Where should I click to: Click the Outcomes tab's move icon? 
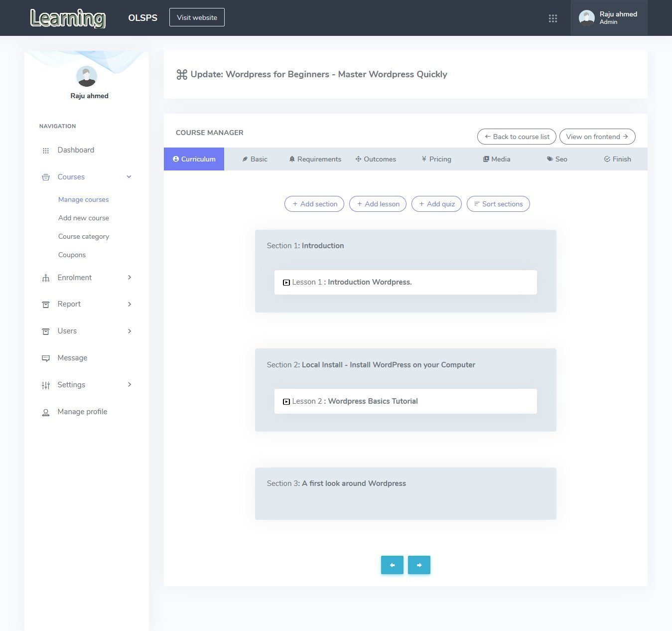tap(358, 159)
